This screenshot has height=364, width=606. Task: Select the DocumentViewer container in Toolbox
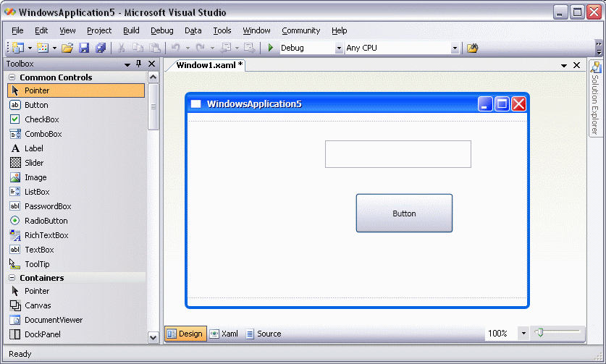(76, 320)
